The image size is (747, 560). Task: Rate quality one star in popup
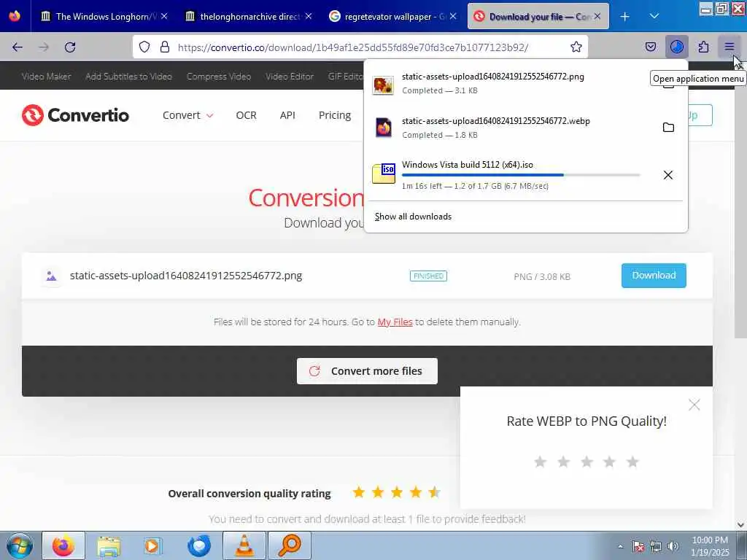pyautogui.click(x=541, y=462)
